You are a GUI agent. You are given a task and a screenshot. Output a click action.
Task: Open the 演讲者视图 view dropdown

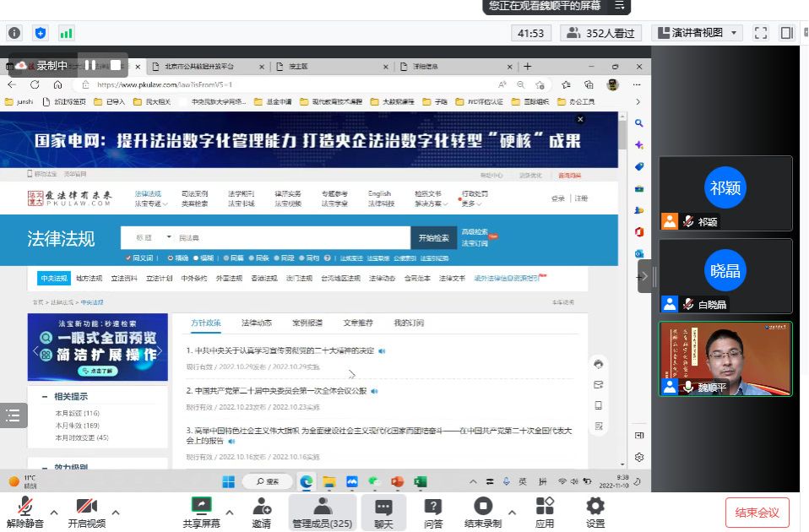(x=698, y=33)
